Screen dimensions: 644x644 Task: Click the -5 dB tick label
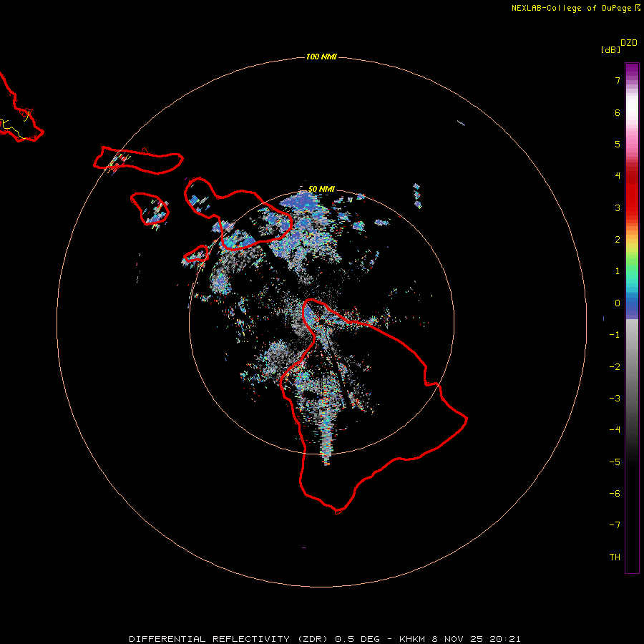tap(615, 462)
